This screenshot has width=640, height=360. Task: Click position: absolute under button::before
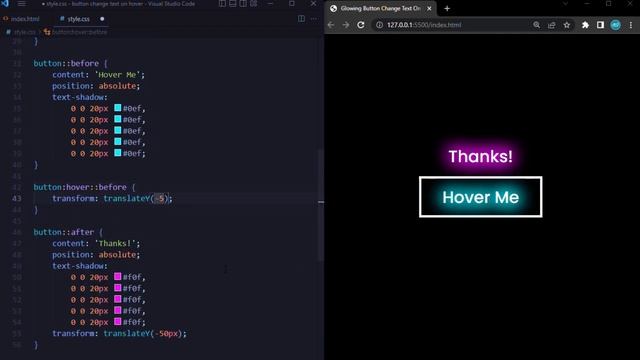96,86
